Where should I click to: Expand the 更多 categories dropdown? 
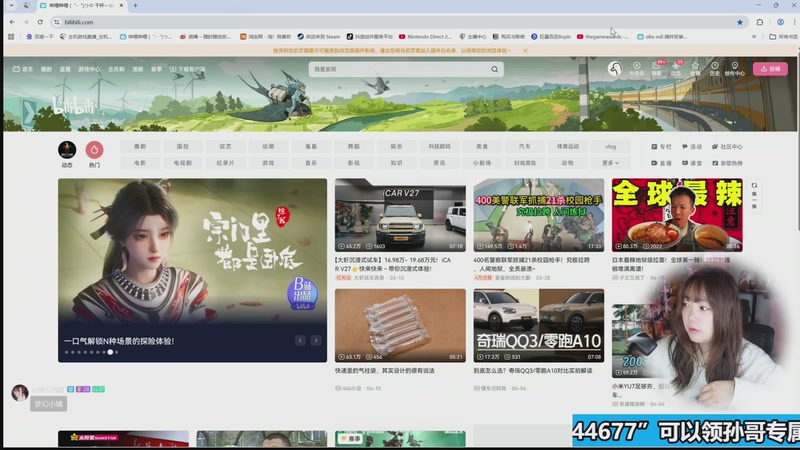click(x=610, y=163)
